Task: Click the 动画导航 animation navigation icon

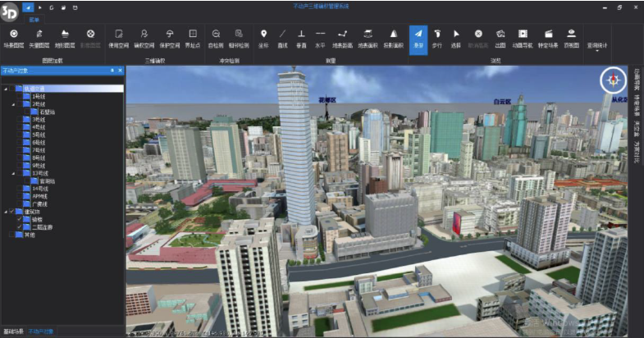Action: point(523,34)
